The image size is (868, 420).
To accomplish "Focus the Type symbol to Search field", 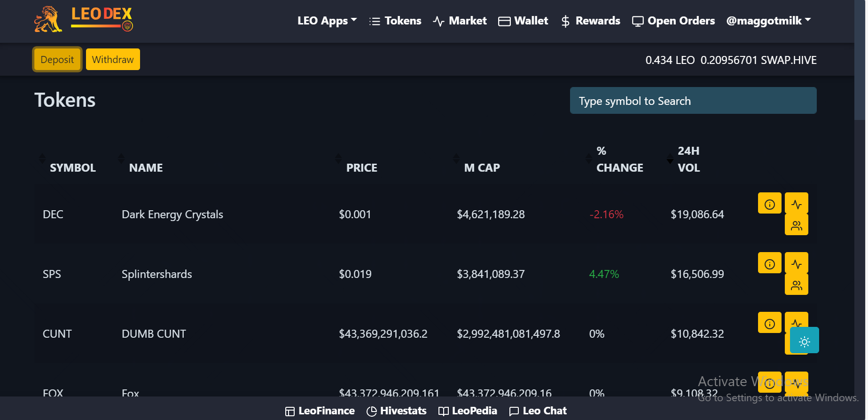I will pos(693,101).
